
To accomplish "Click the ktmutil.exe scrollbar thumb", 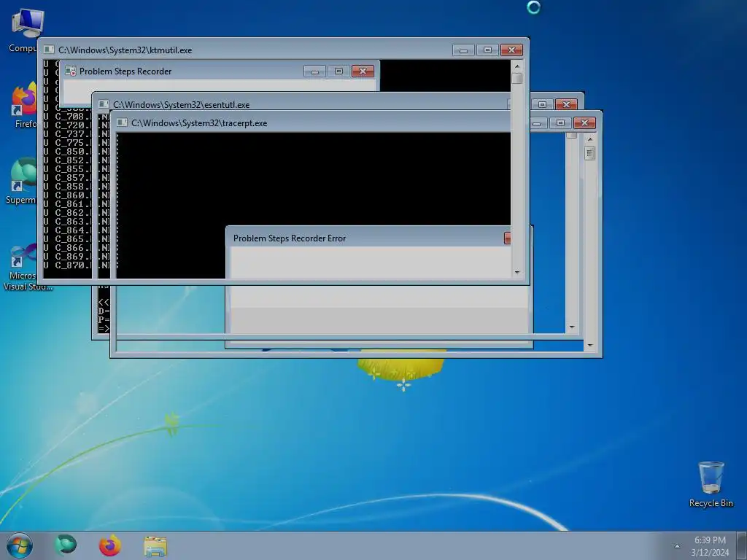I will 517,77.
